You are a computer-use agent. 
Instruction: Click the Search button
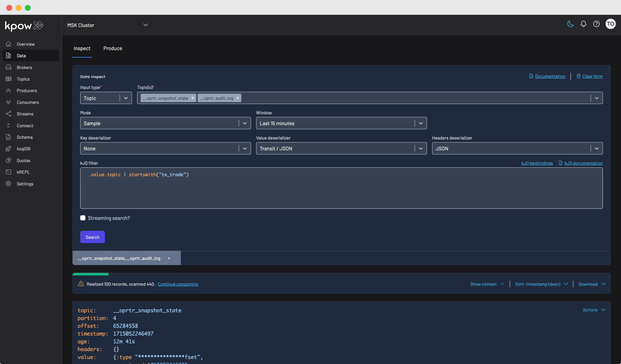[92, 237]
